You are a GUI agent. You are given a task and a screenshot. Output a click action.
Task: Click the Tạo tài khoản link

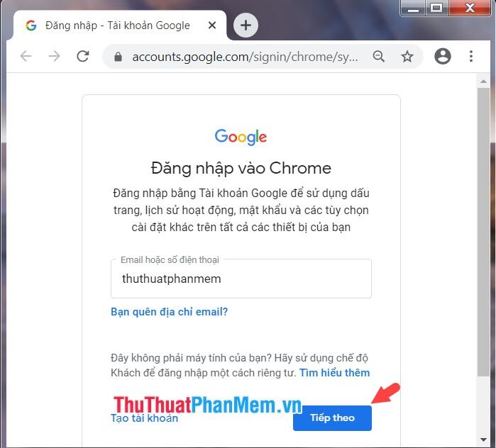[144, 418]
